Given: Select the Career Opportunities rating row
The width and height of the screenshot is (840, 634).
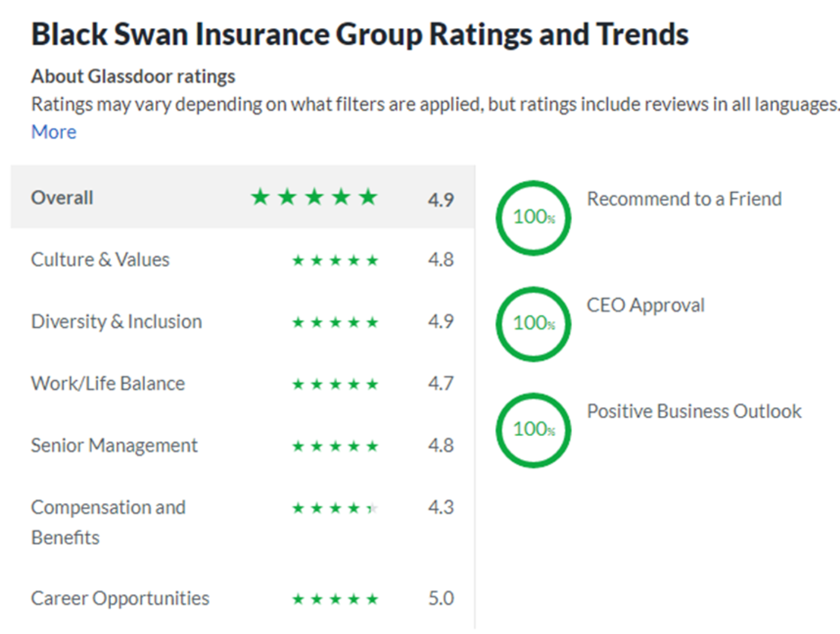Looking at the screenshot, I should pos(243,598).
